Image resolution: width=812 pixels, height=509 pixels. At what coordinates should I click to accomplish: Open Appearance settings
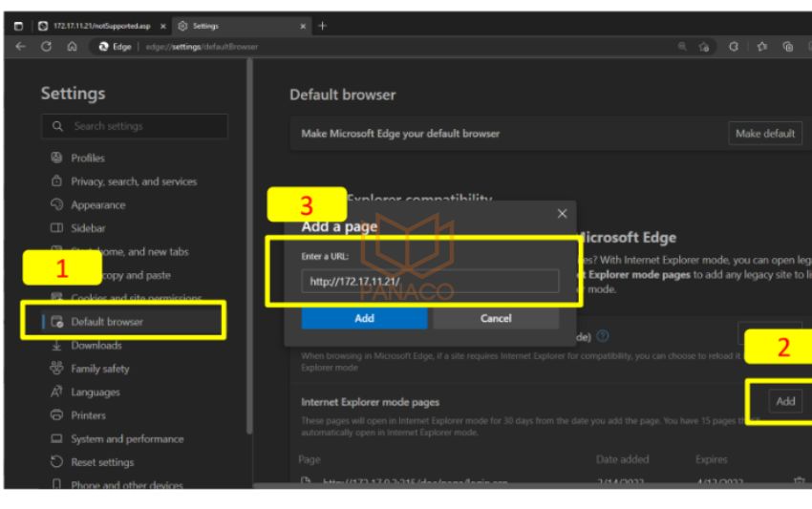coord(97,205)
